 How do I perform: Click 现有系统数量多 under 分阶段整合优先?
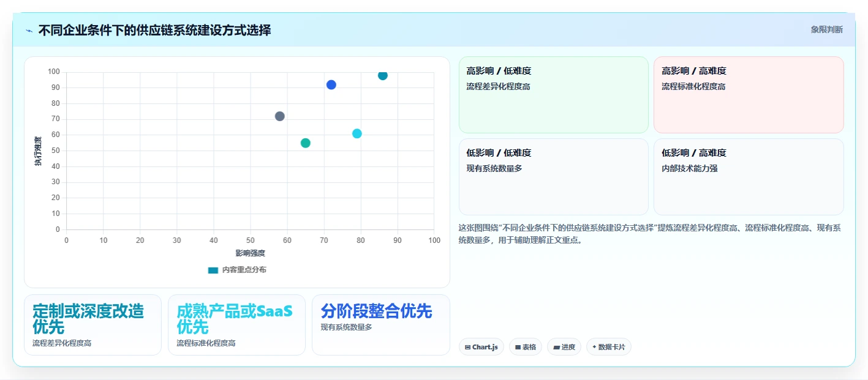click(x=346, y=327)
